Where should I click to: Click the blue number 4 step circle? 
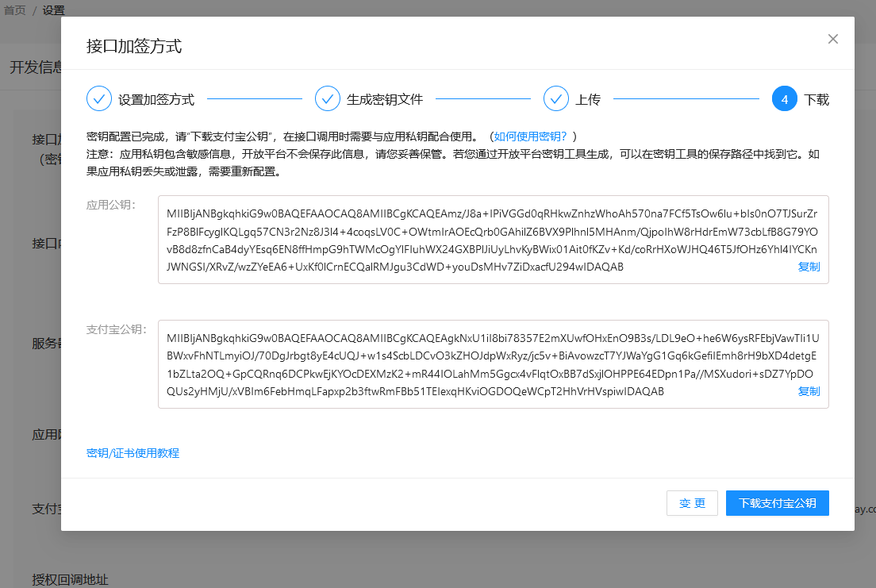(x=785, y=99)
